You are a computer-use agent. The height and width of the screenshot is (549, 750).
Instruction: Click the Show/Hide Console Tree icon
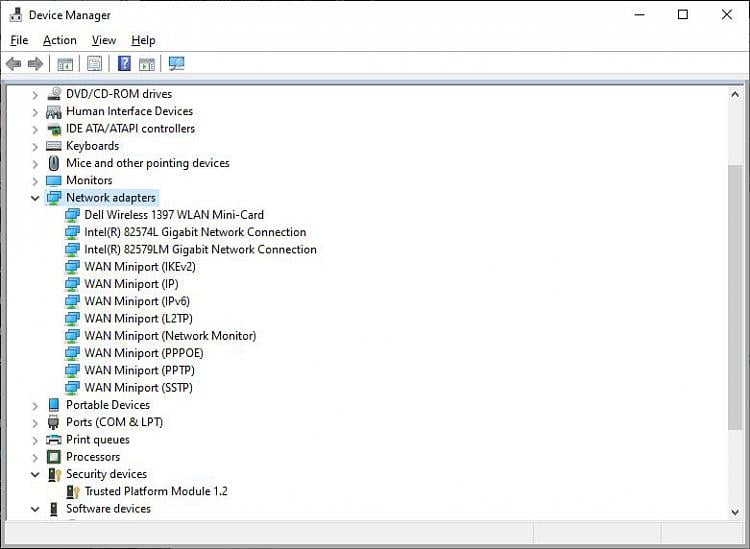coord(65,64)
